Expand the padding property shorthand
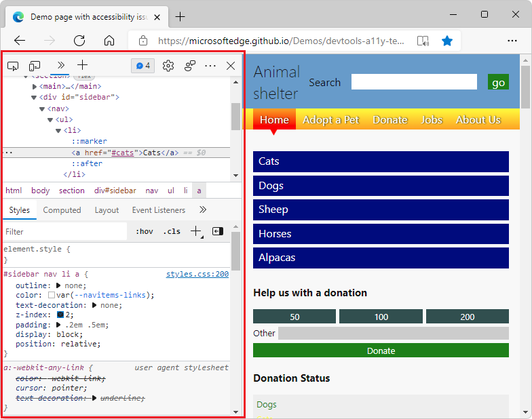This screenshot has height=419, width=532. pyautogui.click(x=58, y=325)
